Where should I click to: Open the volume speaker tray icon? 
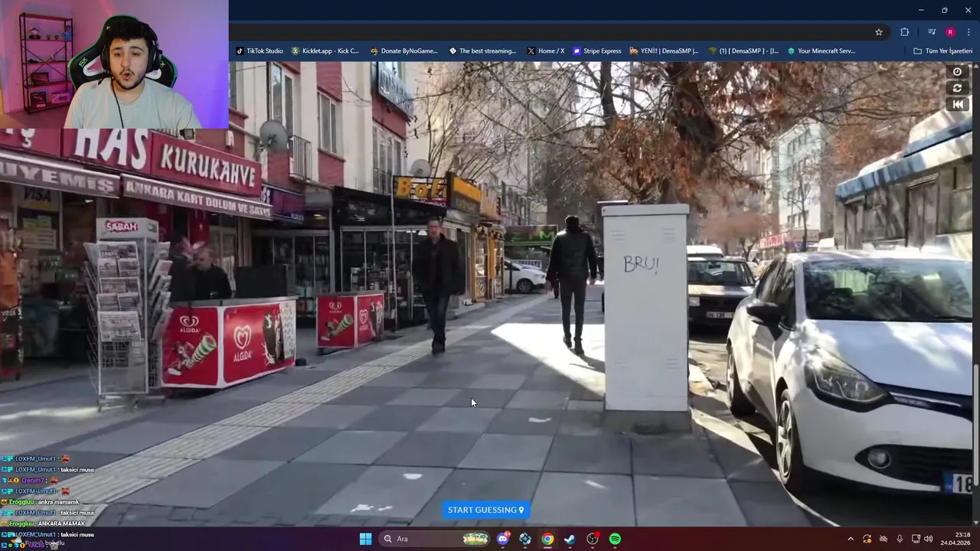click(x=929, y=539)
